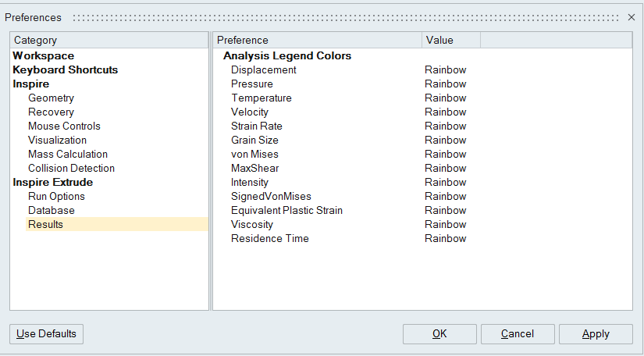Select Run Options under Inspire Extrude
This screenshot has height=356, width=644.
click(x=56, y=197)
